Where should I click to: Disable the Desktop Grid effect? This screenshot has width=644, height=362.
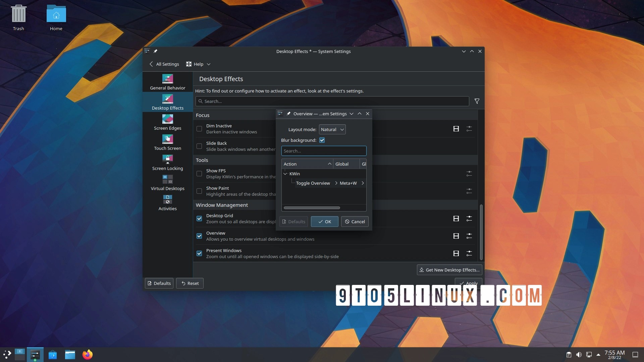coord(199,219)
